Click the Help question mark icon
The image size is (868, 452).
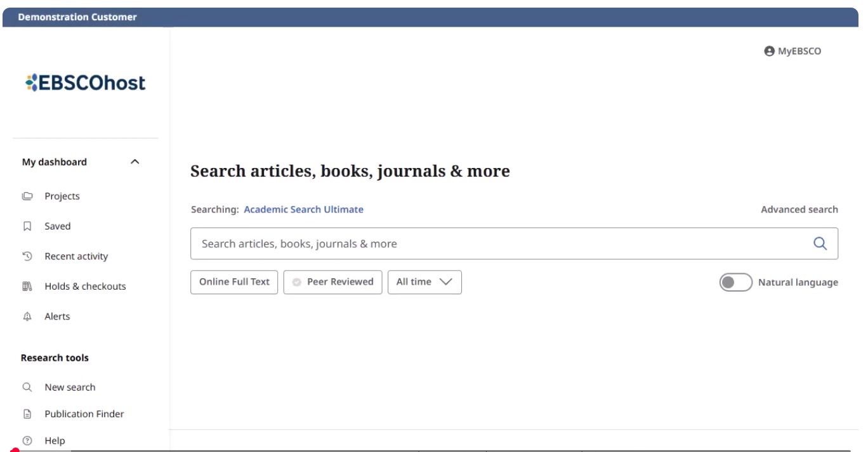pyautogui.click(x=27, y=441)
